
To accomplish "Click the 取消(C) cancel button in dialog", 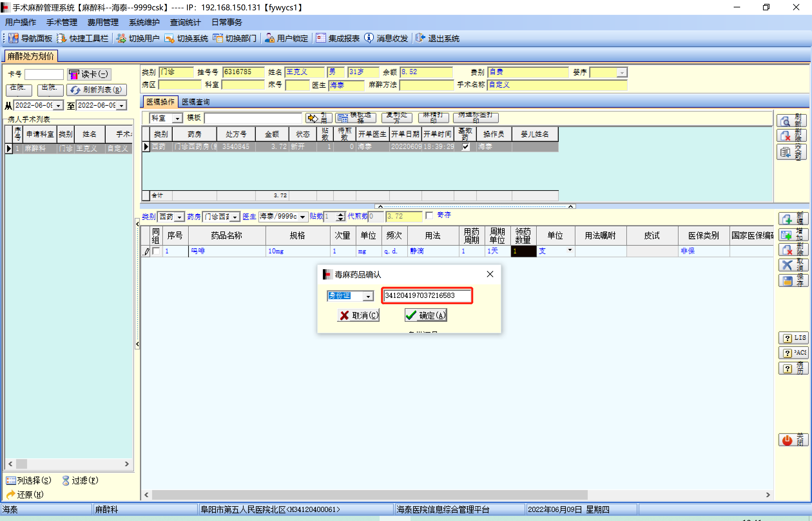I will (358, 315).
